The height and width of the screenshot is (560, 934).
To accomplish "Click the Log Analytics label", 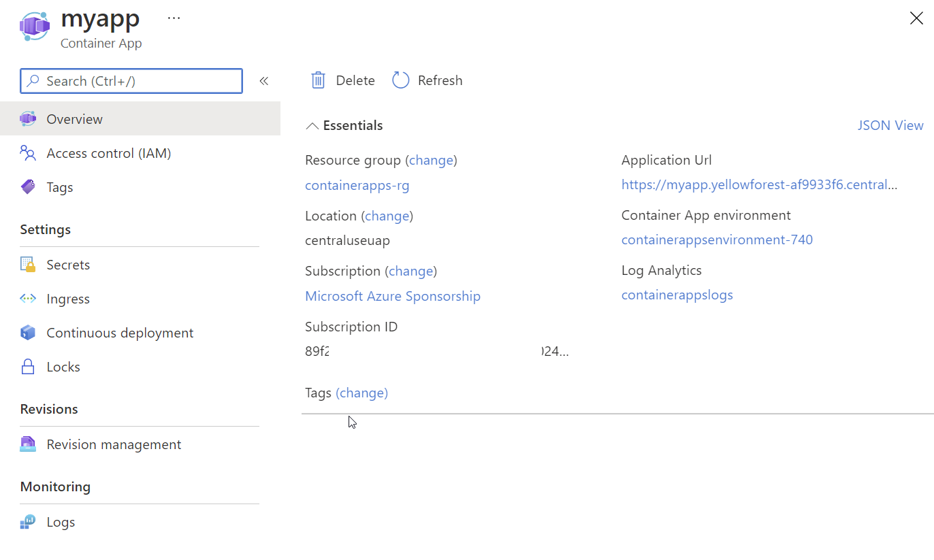I will pyautogui.click(x=662, y=270).
